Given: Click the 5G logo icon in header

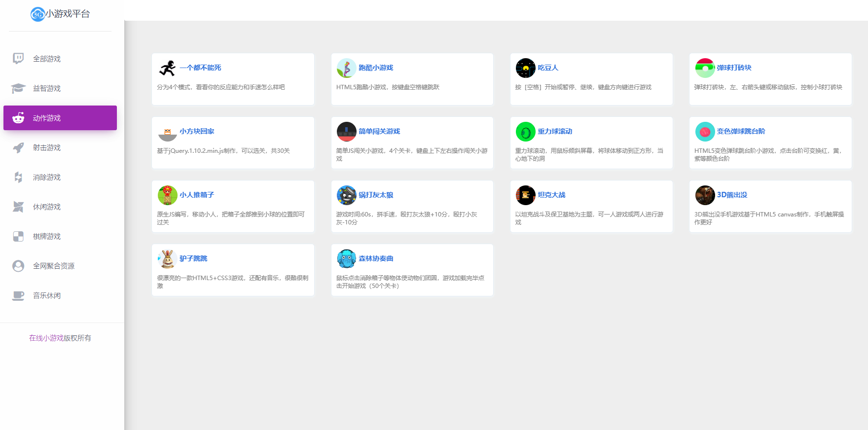Looking at the screenshot, I should tap(37, 14).
